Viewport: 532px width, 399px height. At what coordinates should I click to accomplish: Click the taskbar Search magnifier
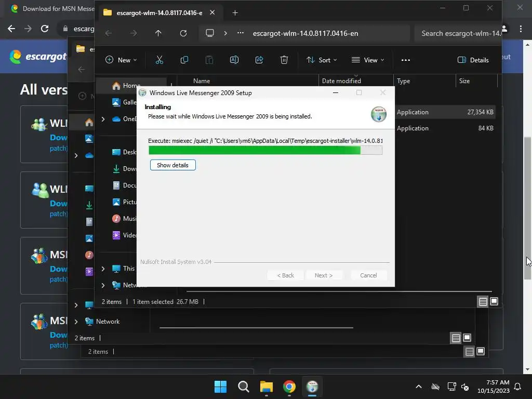click(x=243, y=387)
